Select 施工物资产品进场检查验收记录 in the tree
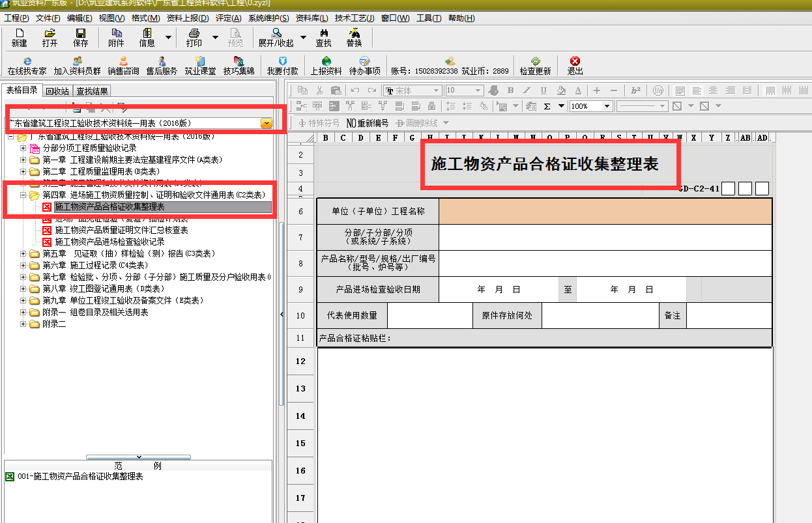The image size is (812, 523). 109,242
